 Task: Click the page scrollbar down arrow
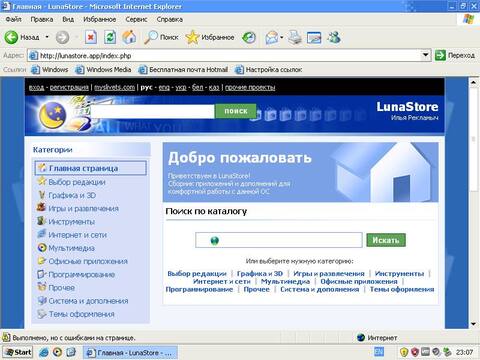click(x=473, y=324)
